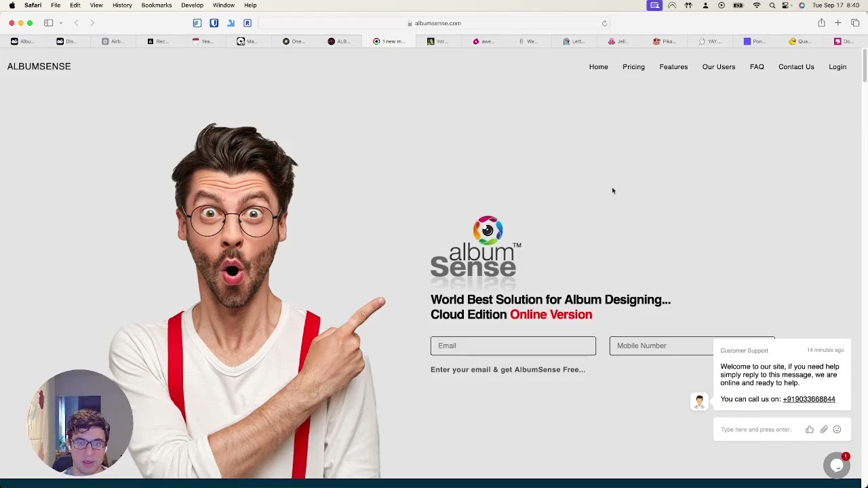The width and height of the screenshot is (868, 488).
Task: Switch to the "Qua..." tab
Action: click(x=800, y=41)
